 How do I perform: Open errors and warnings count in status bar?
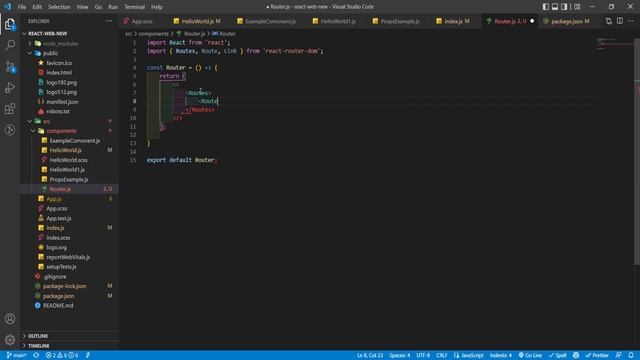click(62, 355)
